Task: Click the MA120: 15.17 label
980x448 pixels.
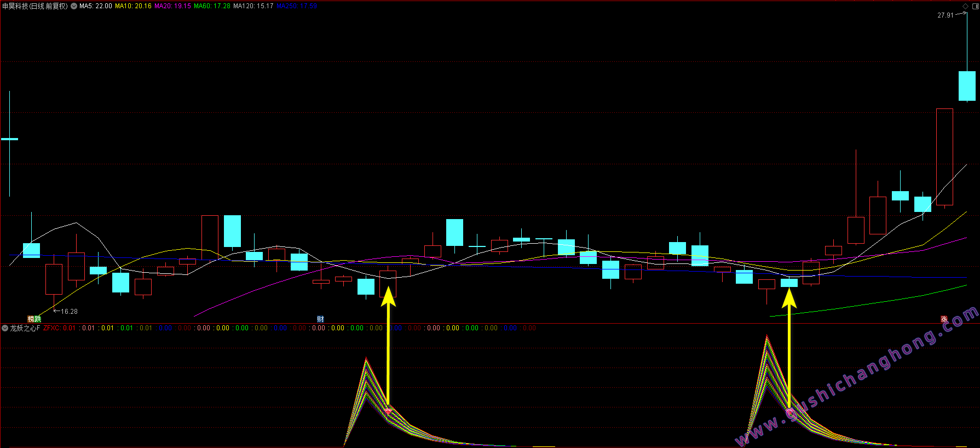Action: (x=253, y=6)
